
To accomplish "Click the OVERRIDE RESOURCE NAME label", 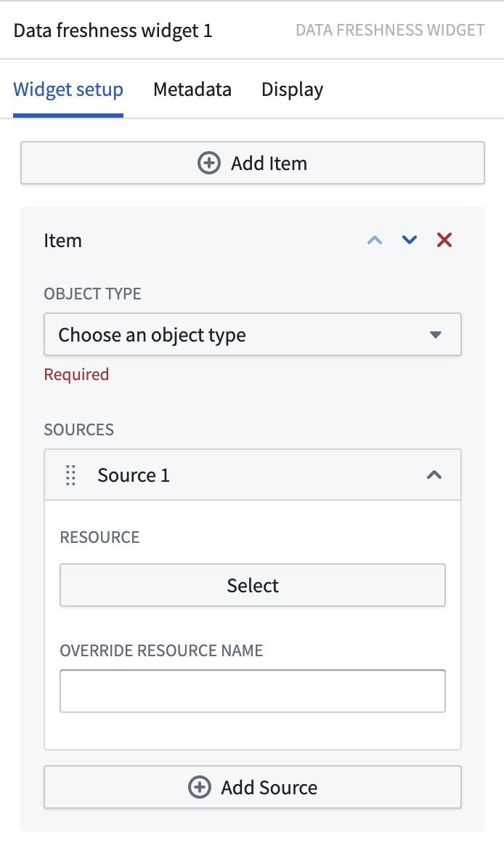I will point(161,650).
